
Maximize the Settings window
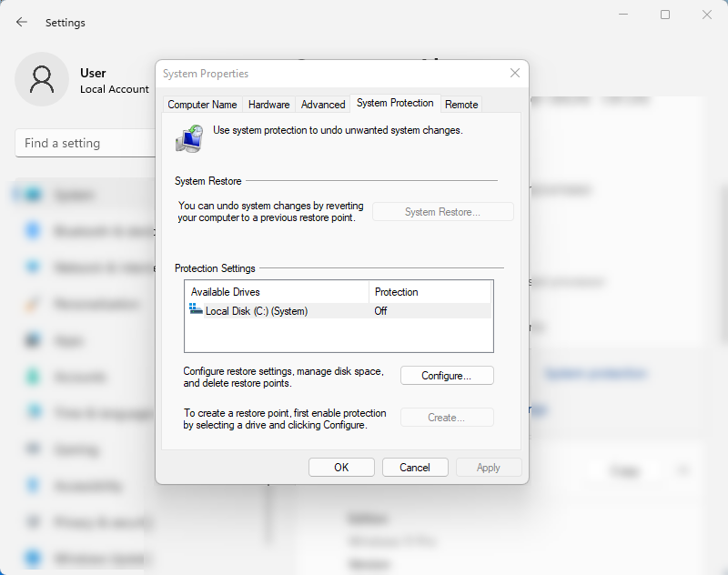coord(665,15)
